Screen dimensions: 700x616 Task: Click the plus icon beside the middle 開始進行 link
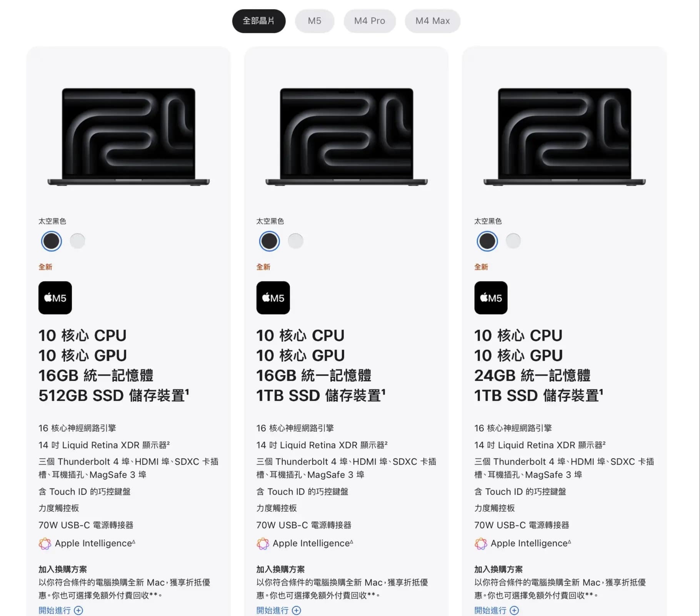point(296,611)
